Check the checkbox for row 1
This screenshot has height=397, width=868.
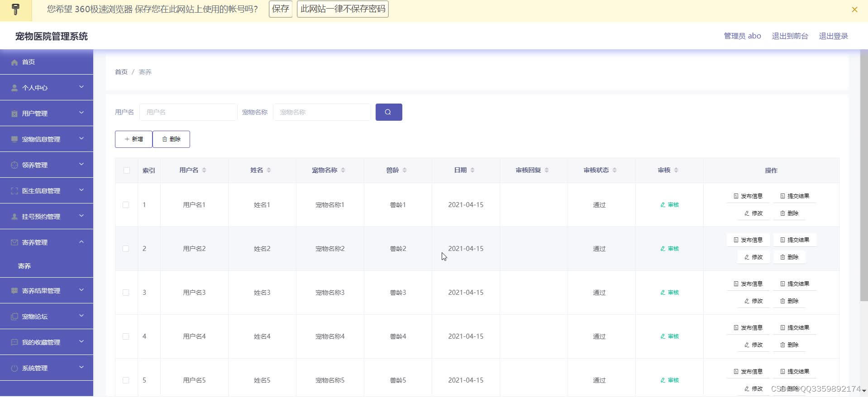(126, 205)
